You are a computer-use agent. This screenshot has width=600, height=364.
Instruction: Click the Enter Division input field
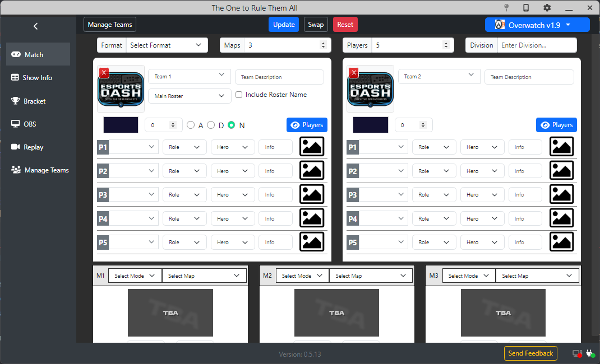pos(537,45)
